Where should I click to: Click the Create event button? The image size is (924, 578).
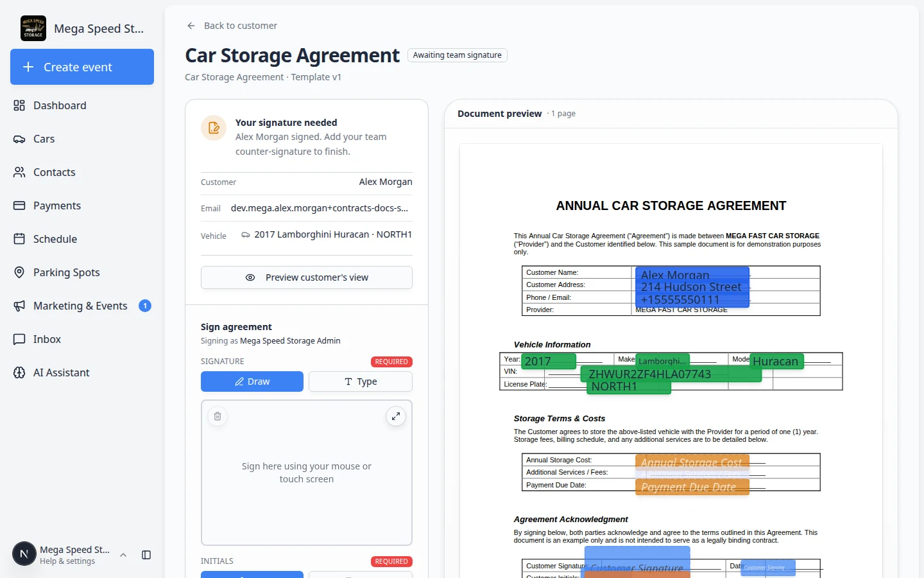82,67
